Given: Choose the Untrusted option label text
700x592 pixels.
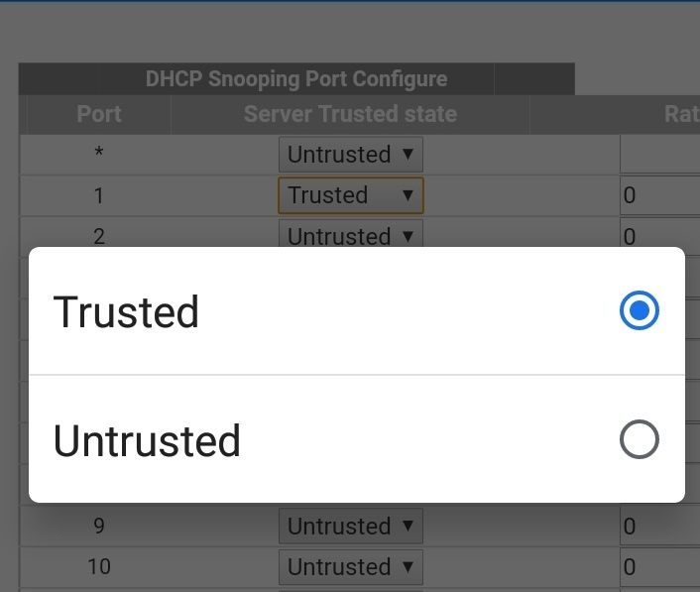Looking at the screenshot, I should pyautogui.click(x=147, y=440).
